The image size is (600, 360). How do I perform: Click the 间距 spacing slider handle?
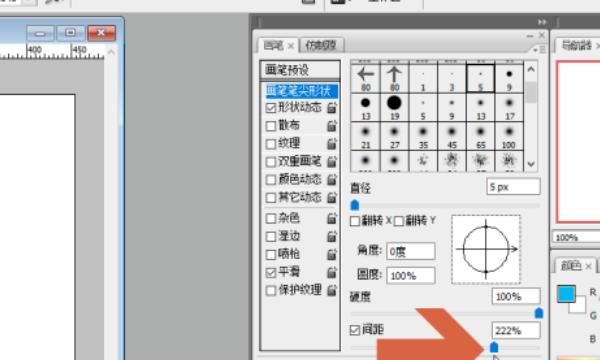pyautogui.click(x=494, y=347)
